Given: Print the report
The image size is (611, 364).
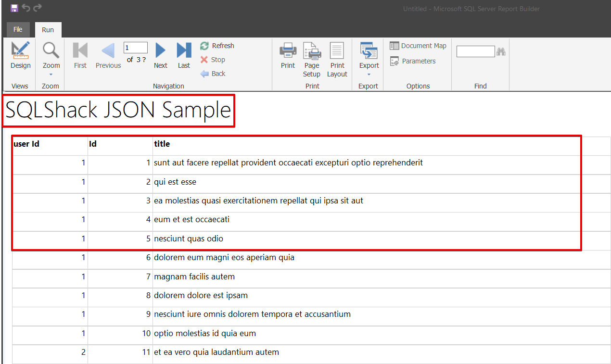Looking at the screenshot, I should pyautogui.click(x=288, y=55).
